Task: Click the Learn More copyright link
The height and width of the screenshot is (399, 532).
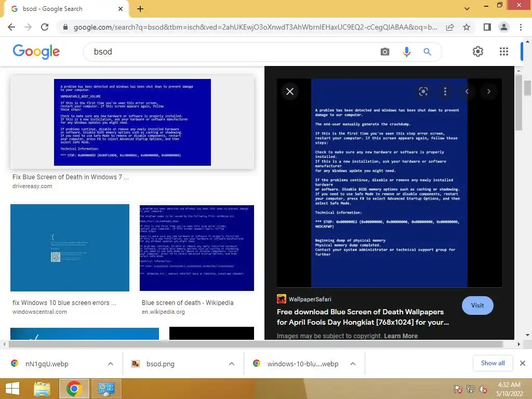Action: [401, 336]
